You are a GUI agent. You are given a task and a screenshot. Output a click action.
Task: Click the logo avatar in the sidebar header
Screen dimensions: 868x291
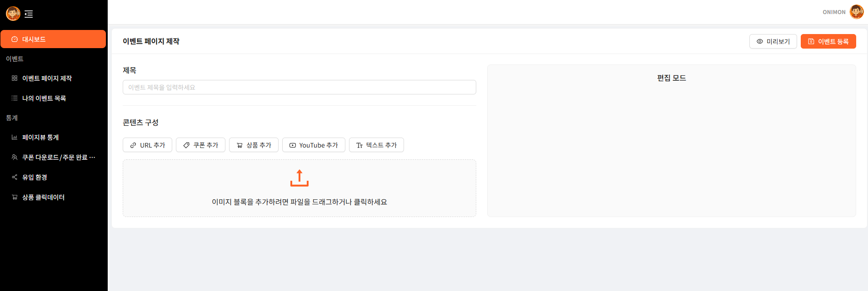point(13,14)
